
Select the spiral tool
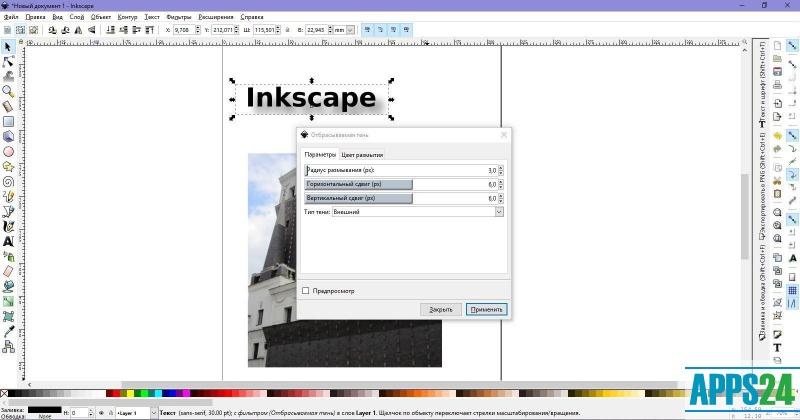pos(8,182)
